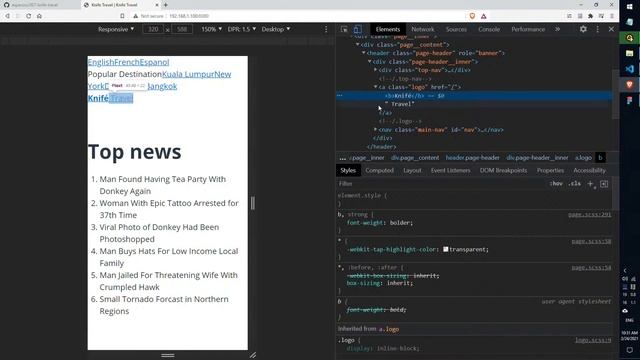Go back in browser toolbar
Screen dimensions: 640x360
point(7,16)
